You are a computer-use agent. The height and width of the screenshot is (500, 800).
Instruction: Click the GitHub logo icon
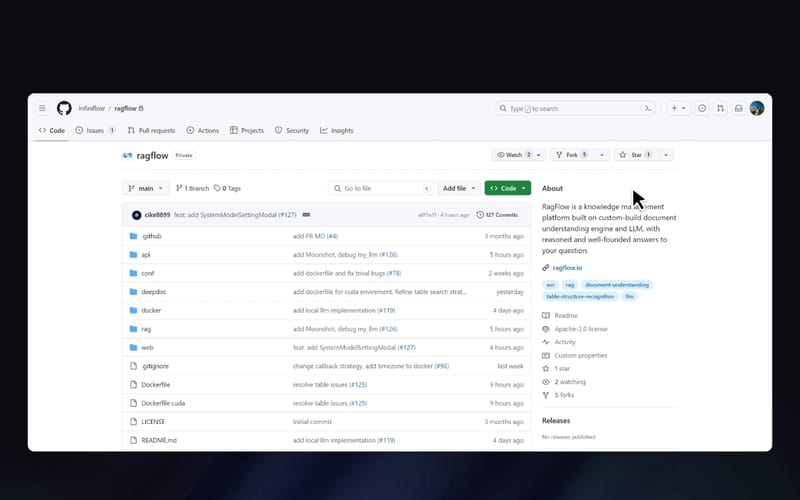64,108
